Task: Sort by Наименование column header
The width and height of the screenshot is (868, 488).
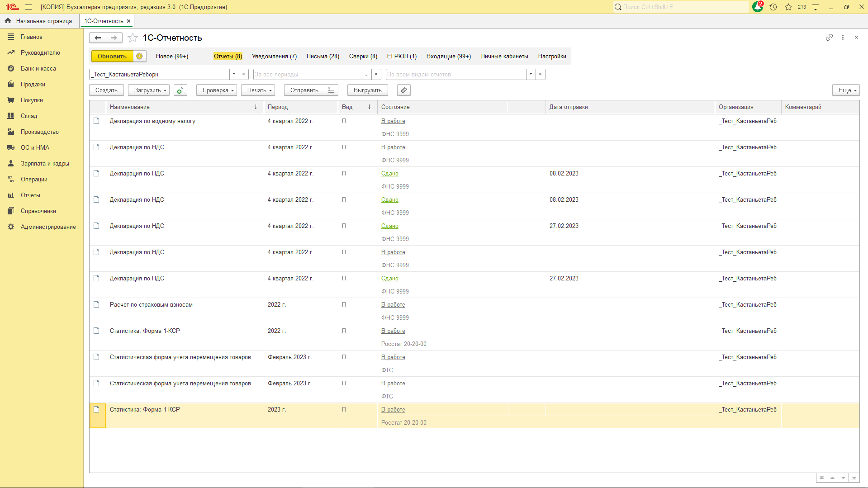Action: click(185, 107)
